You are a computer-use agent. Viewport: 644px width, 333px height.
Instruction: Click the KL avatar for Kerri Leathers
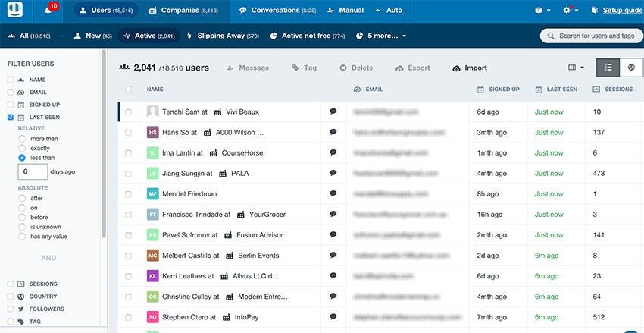[153, 276]
